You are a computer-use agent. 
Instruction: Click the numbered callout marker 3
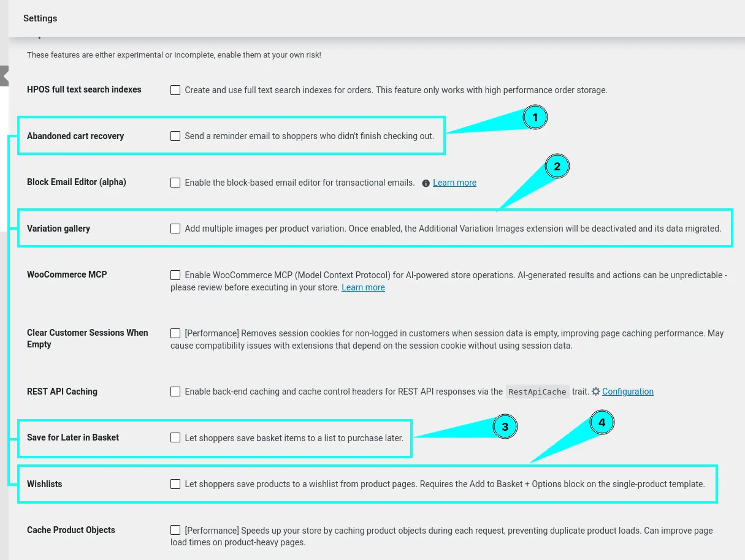point(505,427)
